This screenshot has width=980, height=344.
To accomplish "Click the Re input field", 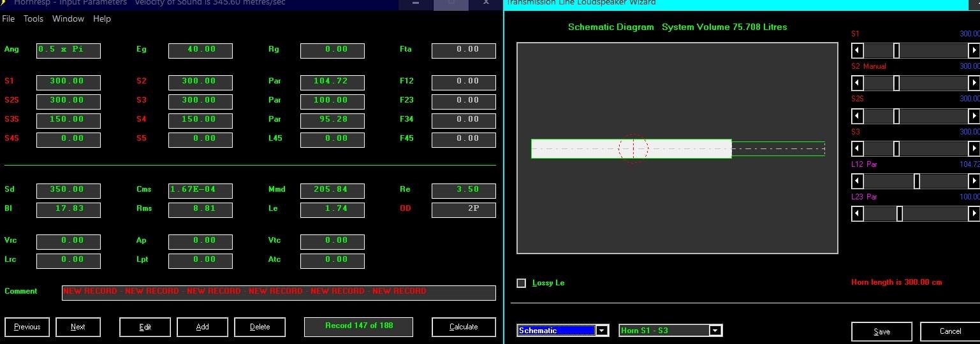I will click(x=464, y=190).
